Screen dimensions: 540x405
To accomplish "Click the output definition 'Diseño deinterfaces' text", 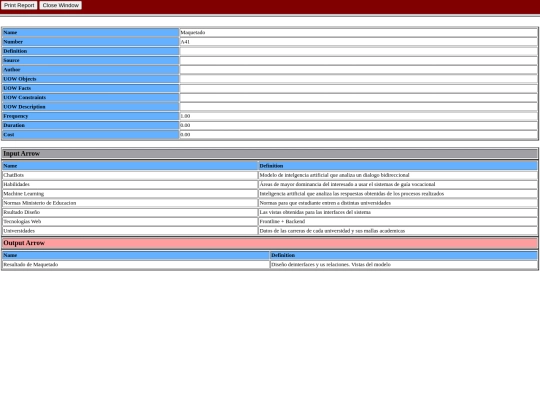I will coord(331,265).
